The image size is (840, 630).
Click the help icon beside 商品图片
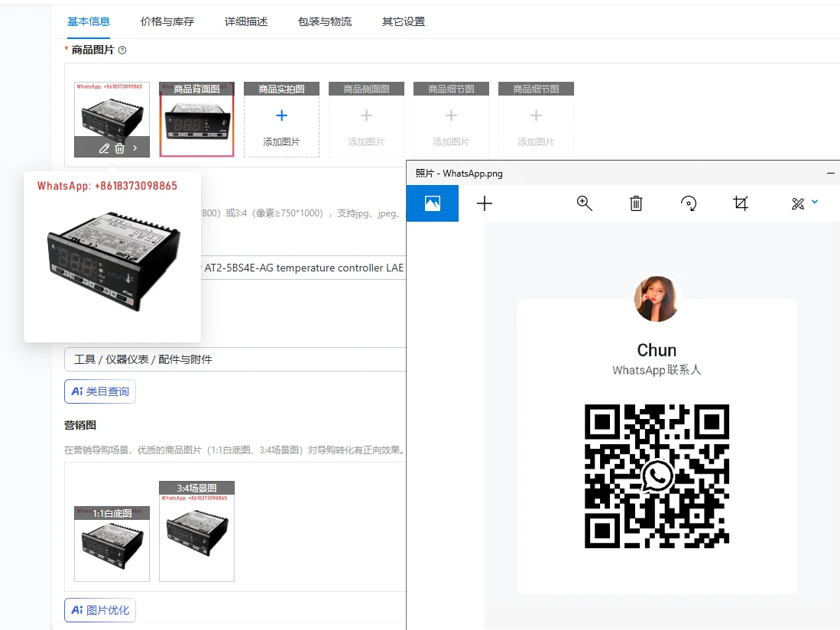click(x=122, y=50)
